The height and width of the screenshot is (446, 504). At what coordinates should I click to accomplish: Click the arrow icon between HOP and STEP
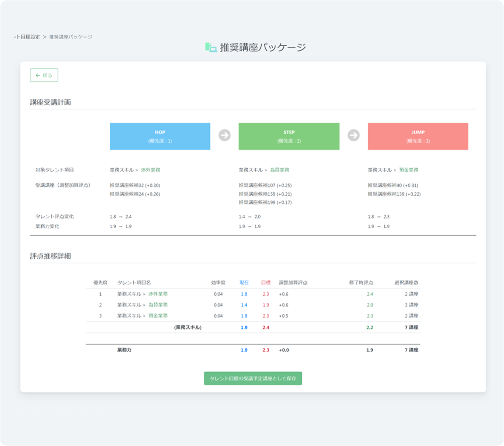click(x=224, y=135)
